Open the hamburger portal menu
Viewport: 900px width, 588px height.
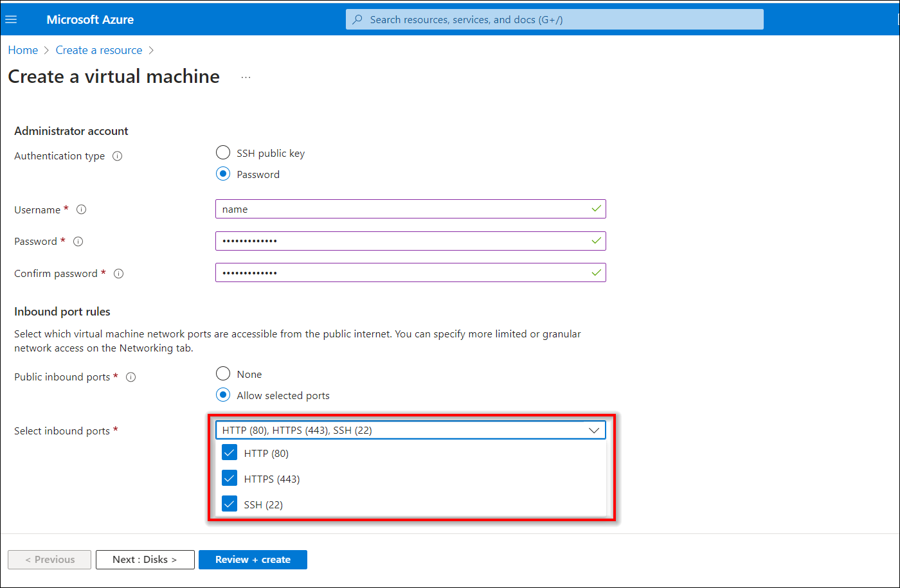(11, 19)
